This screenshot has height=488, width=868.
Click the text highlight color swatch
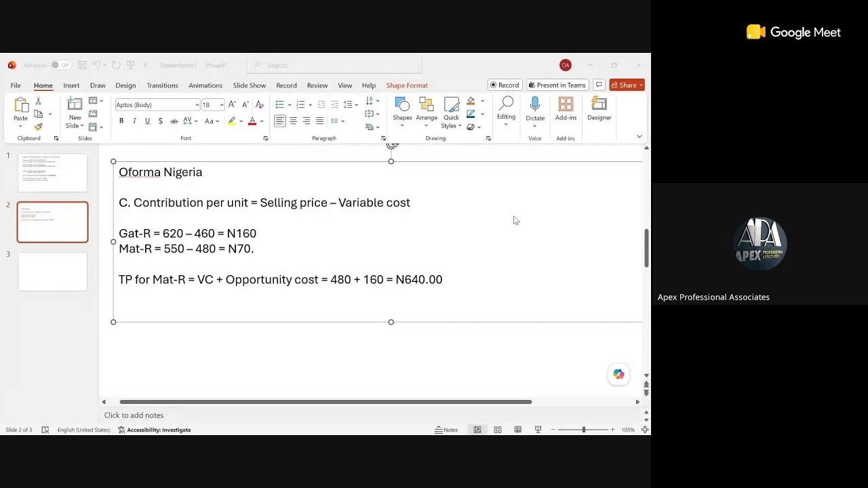(231, 121)
